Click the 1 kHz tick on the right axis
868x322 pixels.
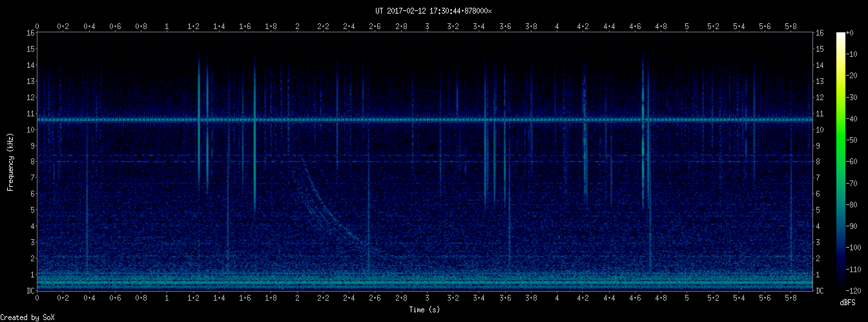(x=818, y=275)
